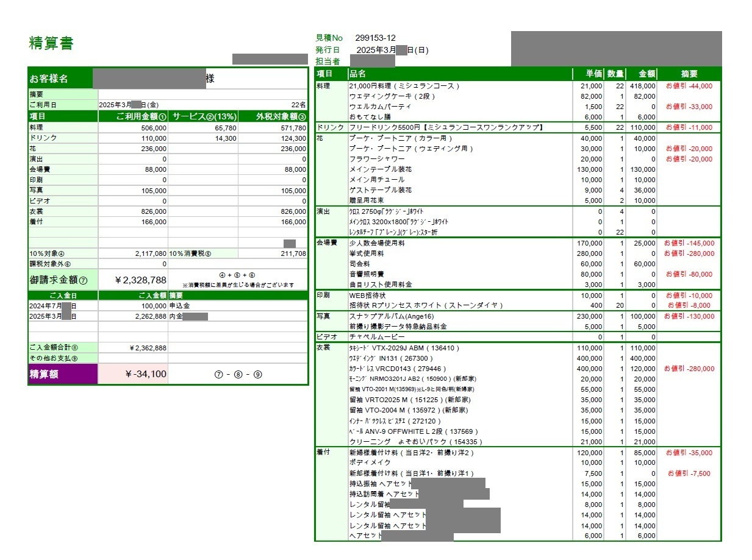Screen dimensions: 752x560
Task: Click the ¥2,328,788 billing total
Action: point(141,280)
